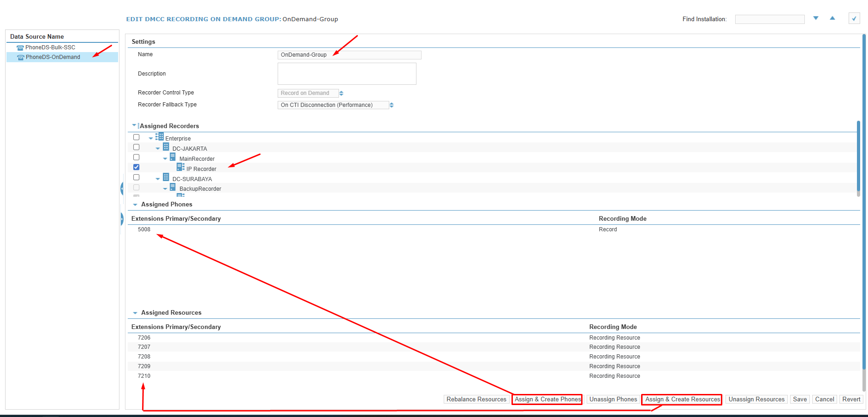Collapse the Assigned Phones section
This screenshot has width=868, height=417.
tap(135, 205)
